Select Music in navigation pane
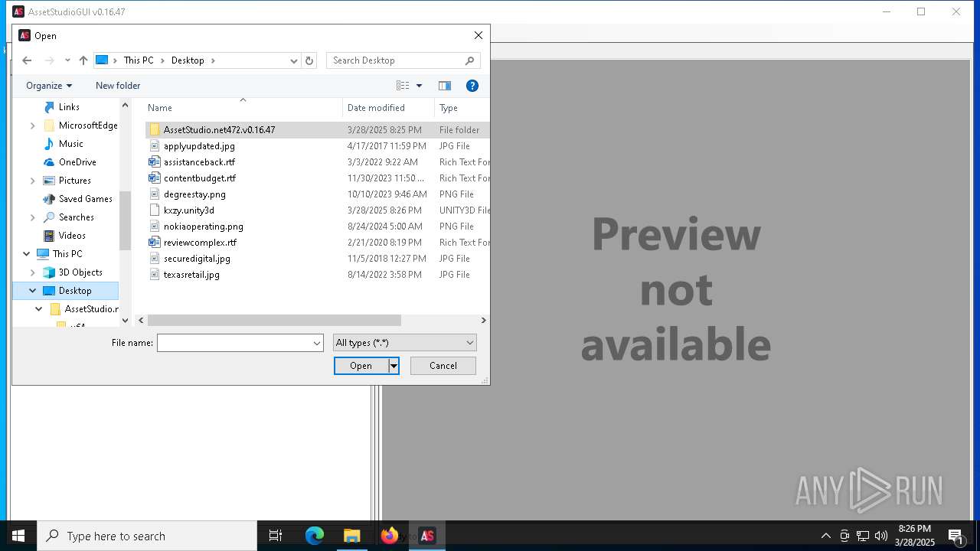This screenshot has height=551, width=980. 70,144
